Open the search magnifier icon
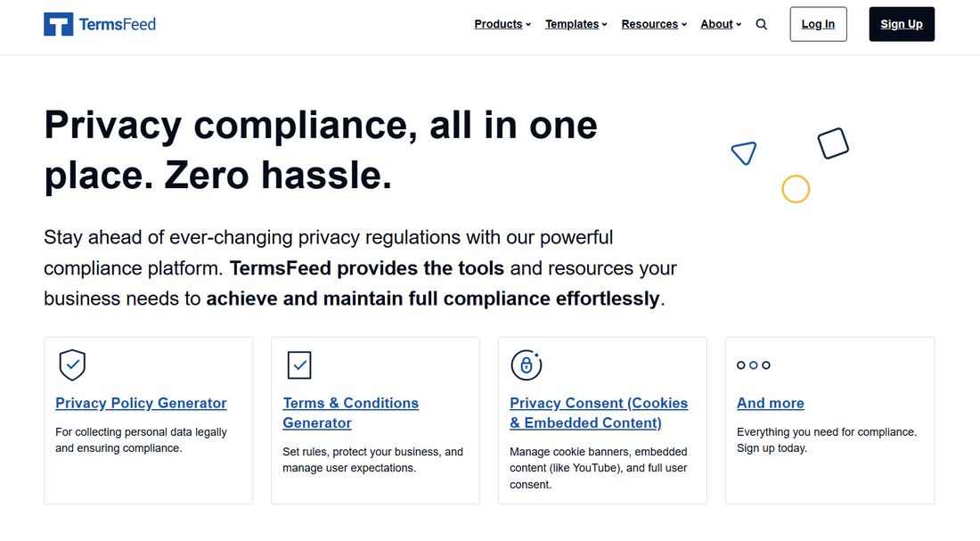980x541 pixels. [x=762, y=24]
